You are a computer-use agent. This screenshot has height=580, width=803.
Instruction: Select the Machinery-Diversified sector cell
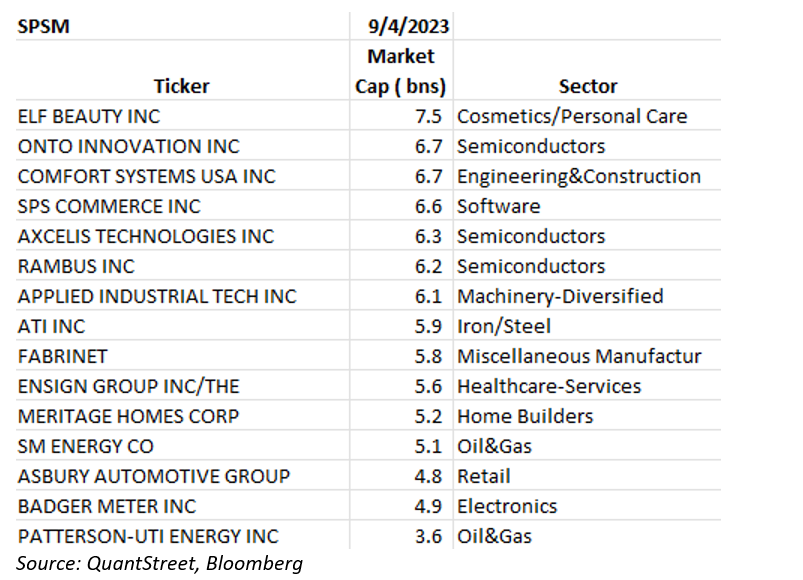[560, 296]
